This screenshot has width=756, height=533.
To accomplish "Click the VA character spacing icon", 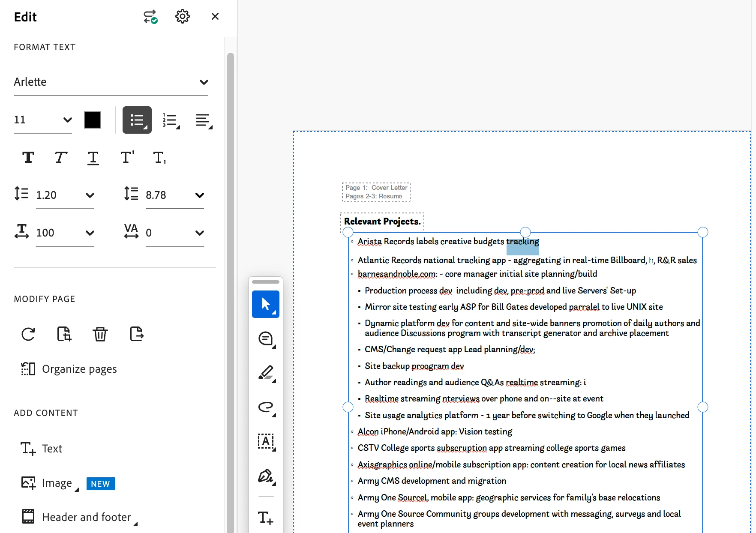I will 131,231.
